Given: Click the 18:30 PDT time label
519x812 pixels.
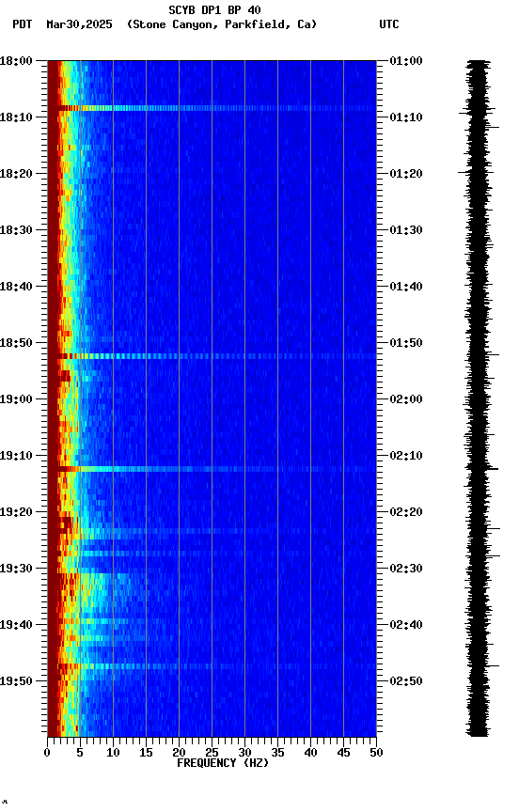Looking at the screenshot, I should [x=16, y=230].
